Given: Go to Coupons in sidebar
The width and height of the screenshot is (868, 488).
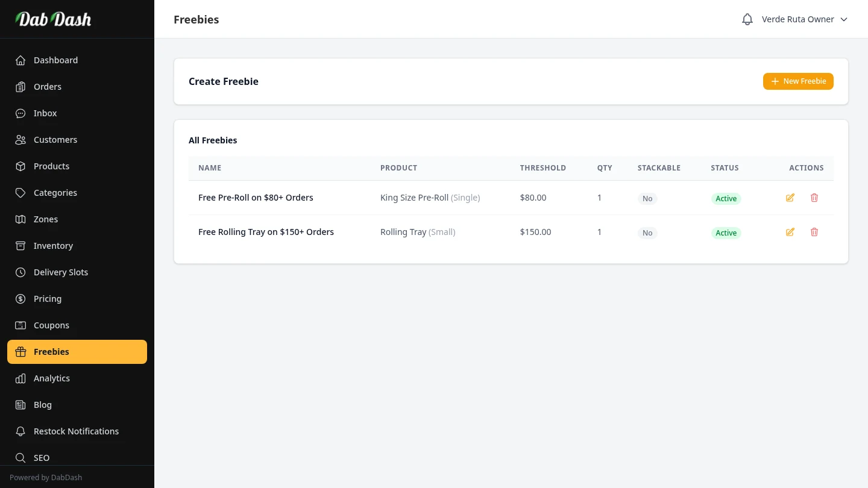Looking at the screenshot, I should tap(51, 325).
